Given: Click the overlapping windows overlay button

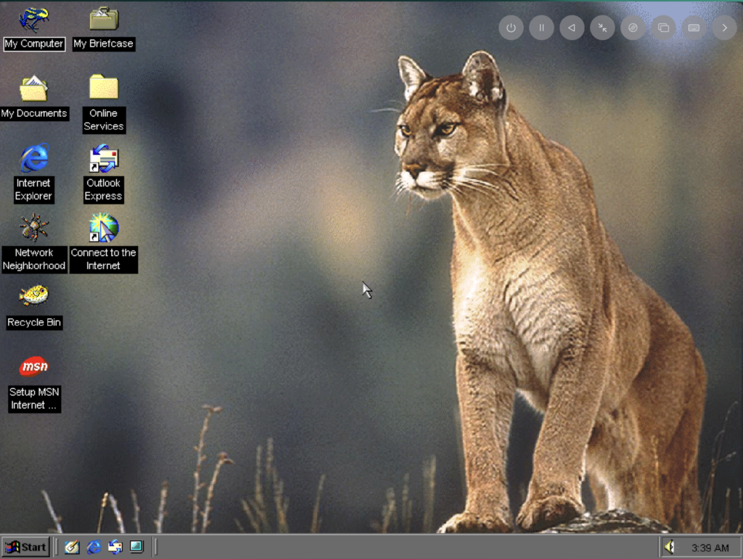Looking at the screenshot, I should click(663, 28).
